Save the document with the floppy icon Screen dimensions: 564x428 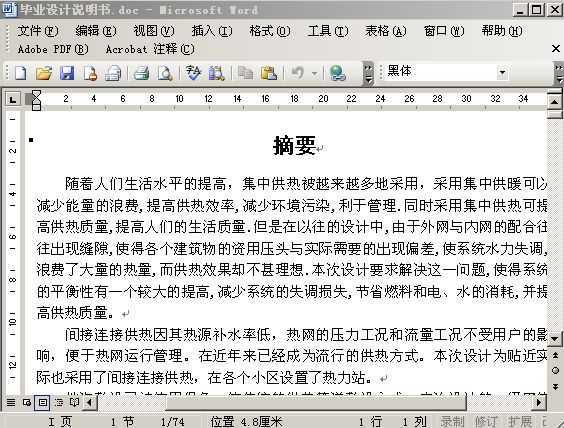click(x=67, y=73)
